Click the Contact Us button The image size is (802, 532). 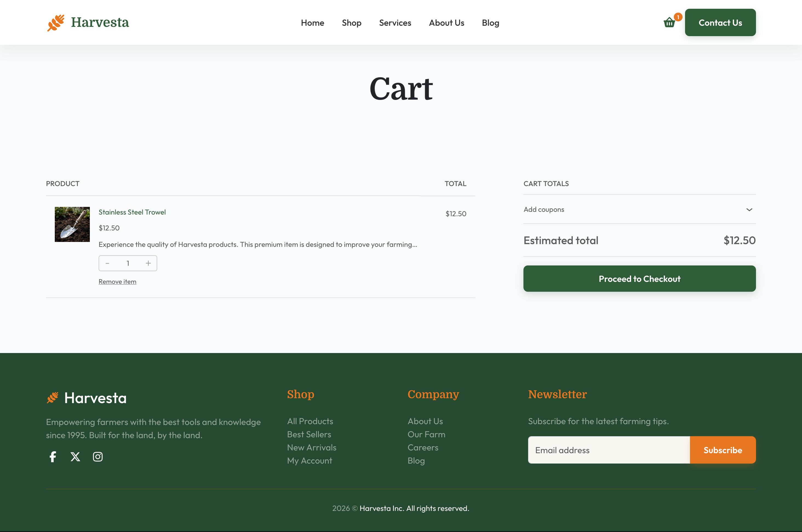[720, 23]
